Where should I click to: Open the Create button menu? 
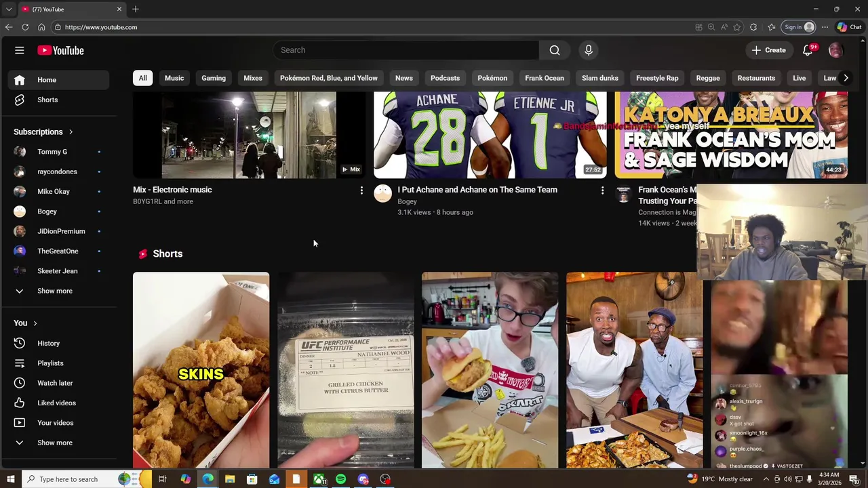point(768,50)
